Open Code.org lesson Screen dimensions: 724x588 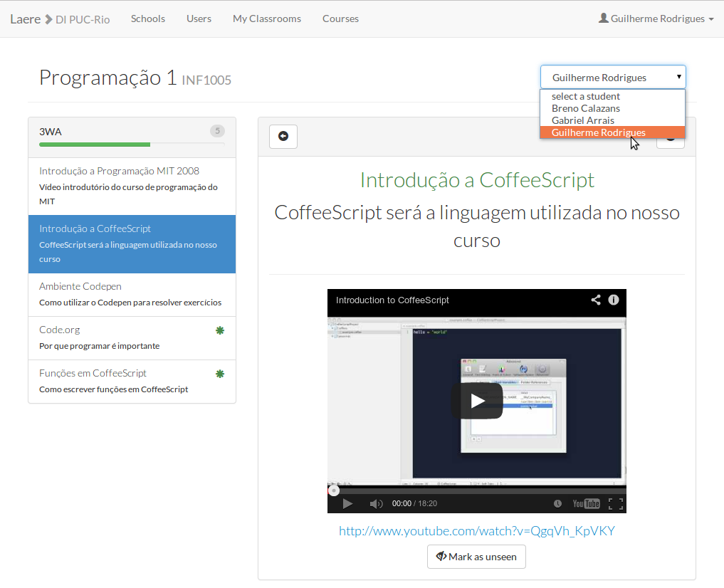pyautogui.click(x=132, y=338)
